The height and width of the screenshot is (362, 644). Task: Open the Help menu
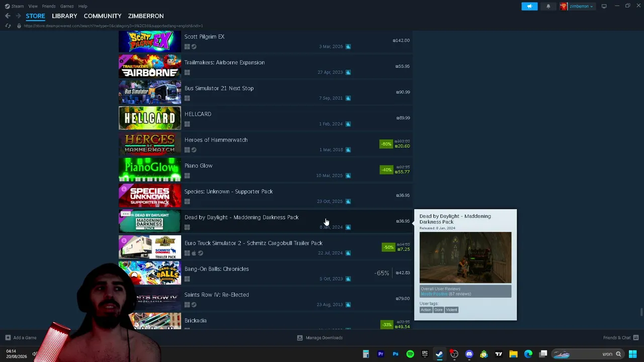83,6
